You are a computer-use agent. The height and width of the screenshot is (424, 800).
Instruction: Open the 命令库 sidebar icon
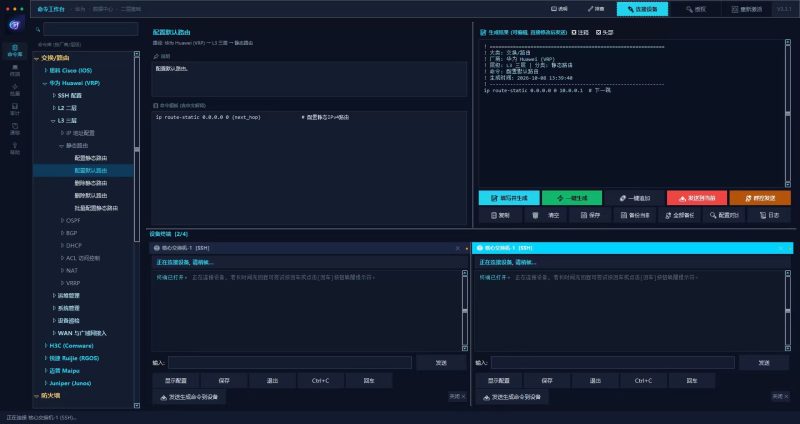[15, 50]
